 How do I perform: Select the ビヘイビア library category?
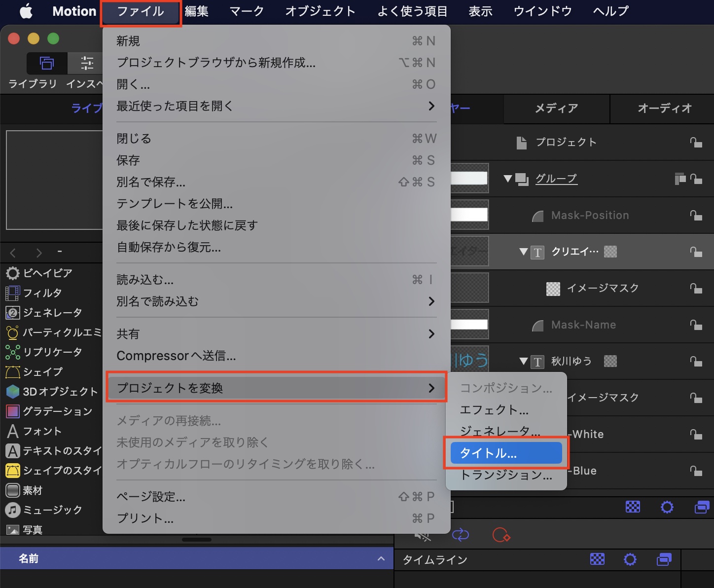click(x=51, y=273)
